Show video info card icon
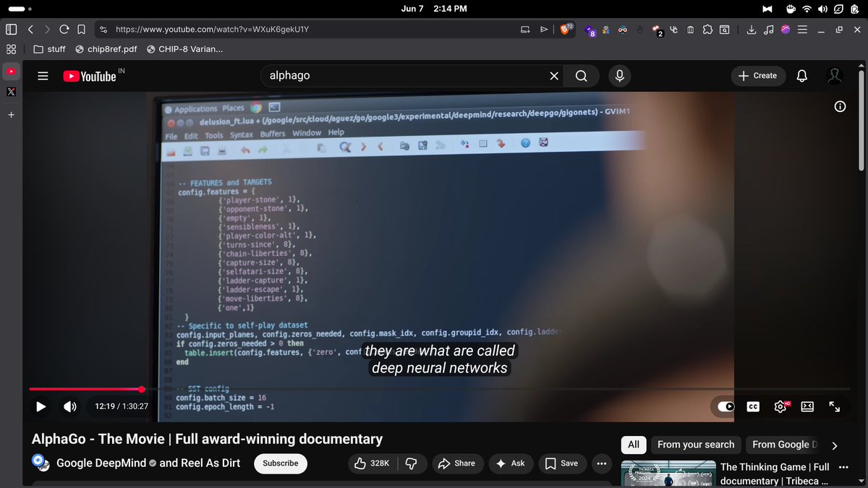868x488 pixels. [840, 106]
